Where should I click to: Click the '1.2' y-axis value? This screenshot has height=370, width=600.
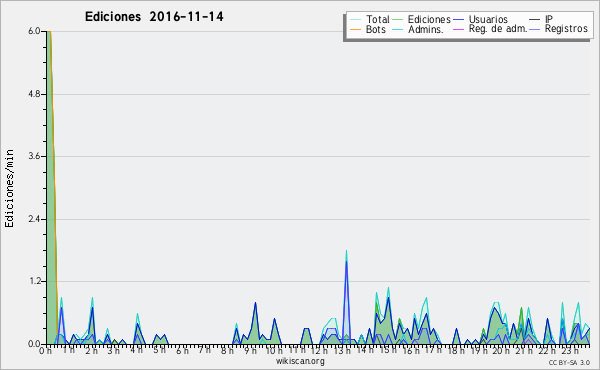pos(34,282)
